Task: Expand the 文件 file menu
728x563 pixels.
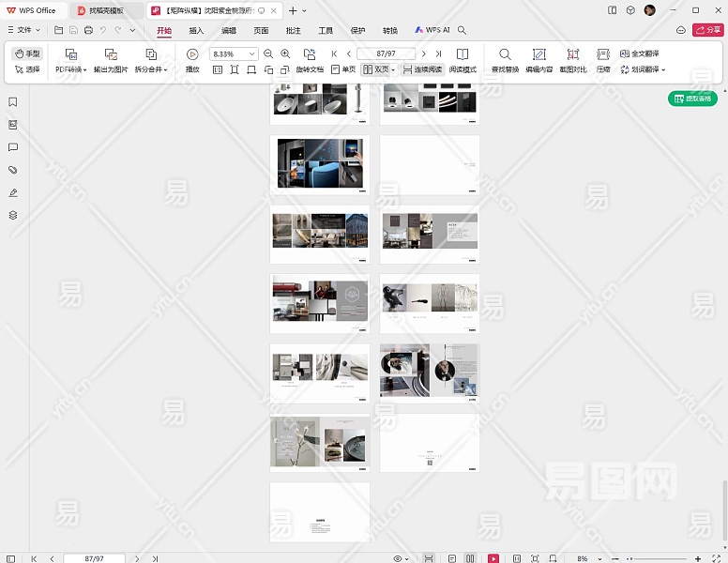Action: [23, 30]
